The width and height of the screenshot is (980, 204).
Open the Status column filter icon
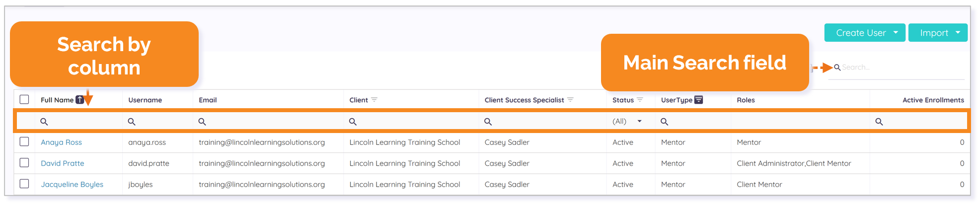[640, 100]
